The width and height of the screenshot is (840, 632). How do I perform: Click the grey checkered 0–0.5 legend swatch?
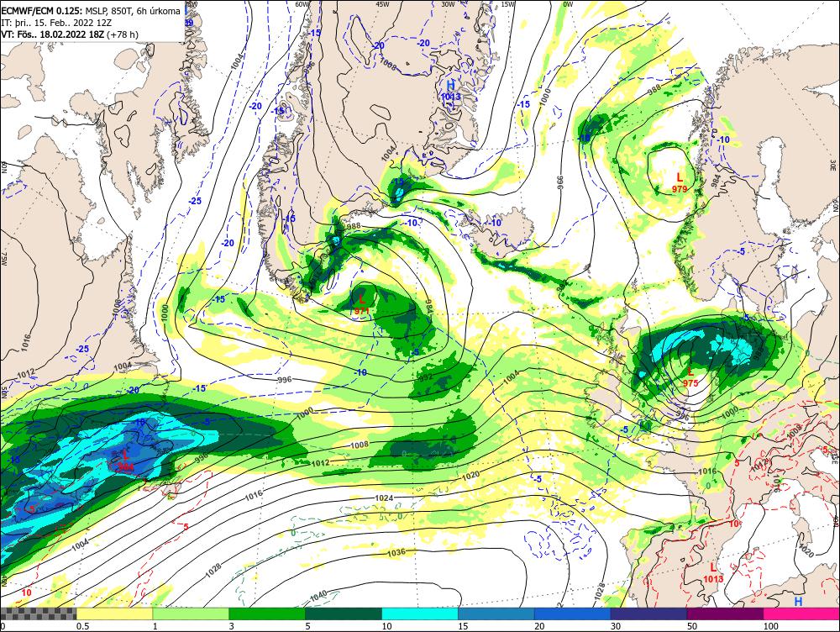(38, 614)
